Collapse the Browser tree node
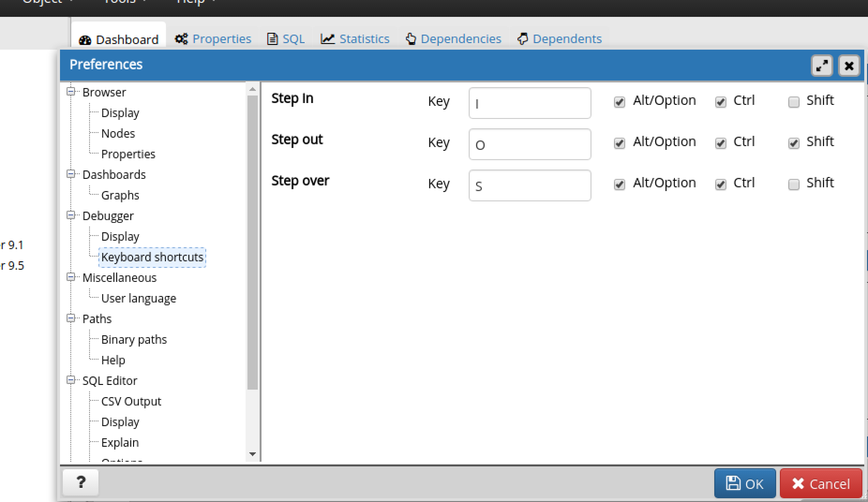Image resolution: width=868 pixels, height=502 pixels. [x=71, y=91]
